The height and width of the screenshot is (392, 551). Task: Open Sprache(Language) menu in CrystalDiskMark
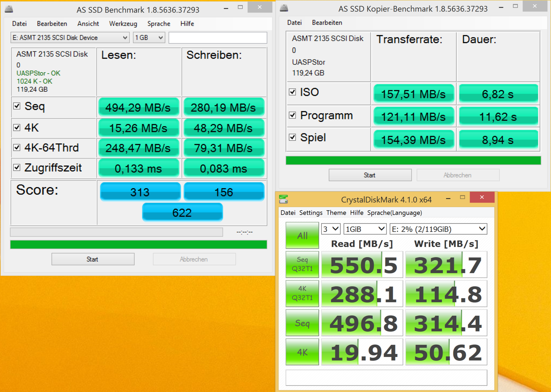coord(395,213)
